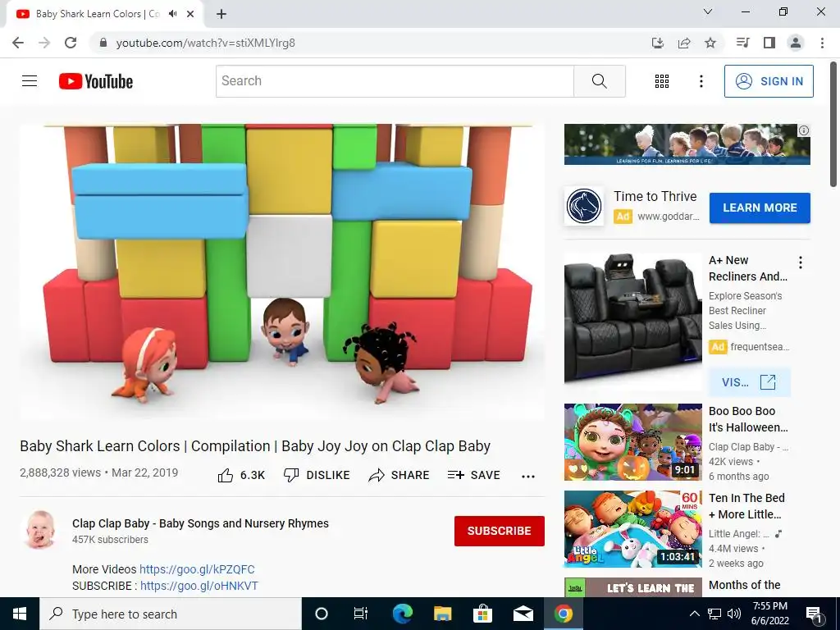Screen dimensions: 840x630
Task: Open YouTube settings three-dot menu
Action: click(x=701, y=81)
